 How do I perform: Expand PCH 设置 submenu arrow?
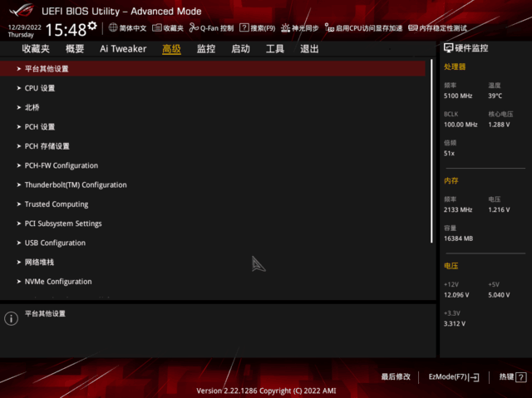point(19,127)
